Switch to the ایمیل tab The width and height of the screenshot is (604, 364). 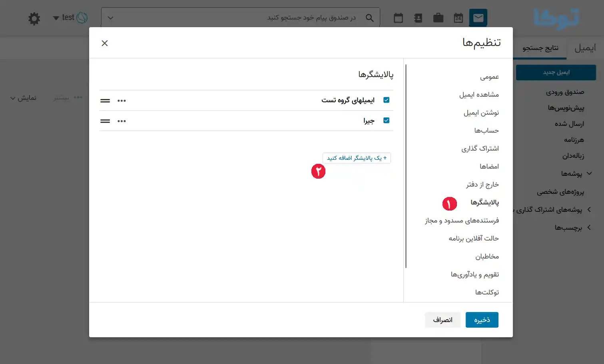[585, 48]
